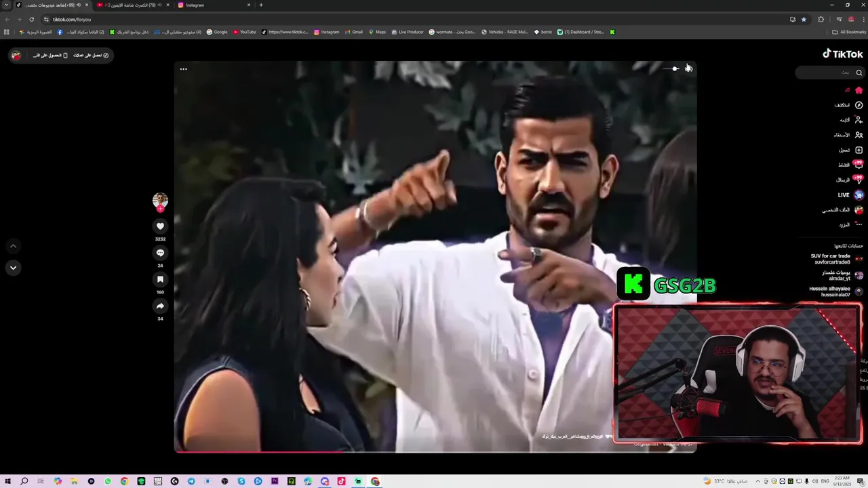This screenshot has width=868, height=488.
Task: Open WhatsApp from the taskbar
Action: tap(108, 481)
